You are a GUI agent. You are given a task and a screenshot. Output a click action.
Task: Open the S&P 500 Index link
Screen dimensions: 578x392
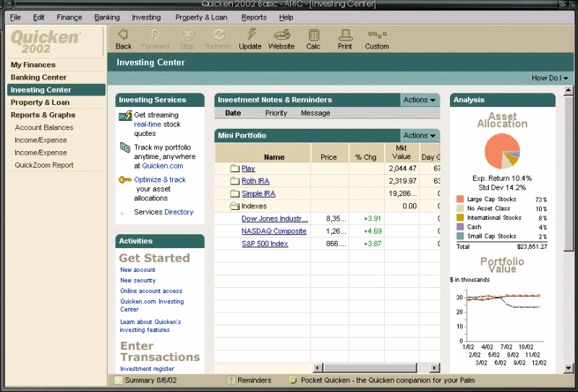coord(265,244)
